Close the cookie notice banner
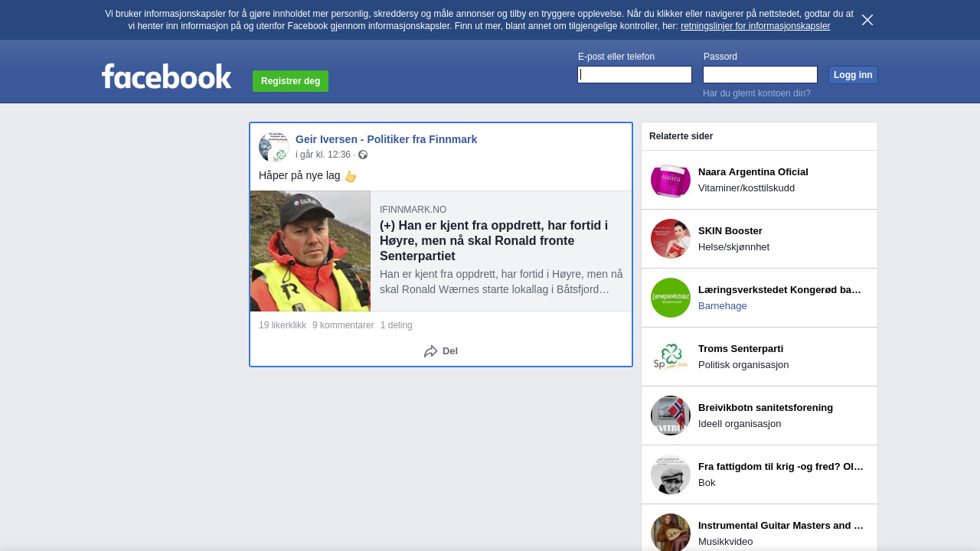980x551 pixels. tap(867, 20)
